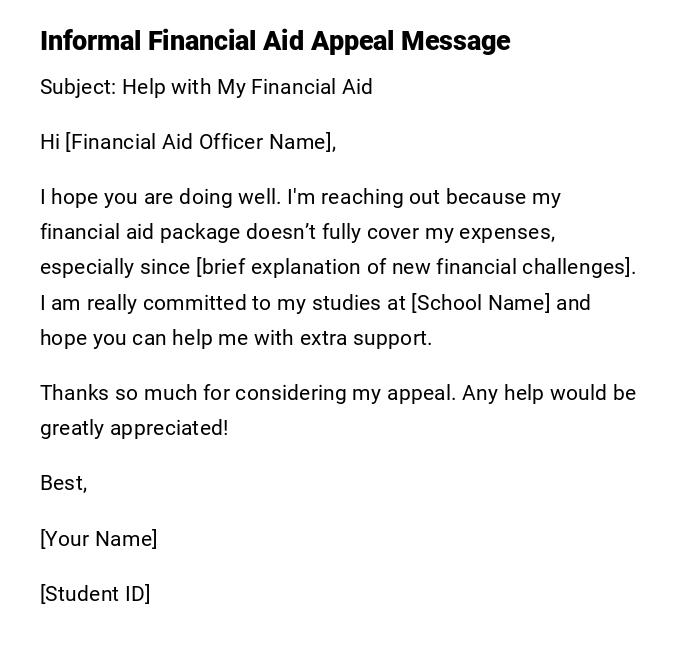
Task: Click the '[Student ID]' placeholder
Action: point(95,594)
